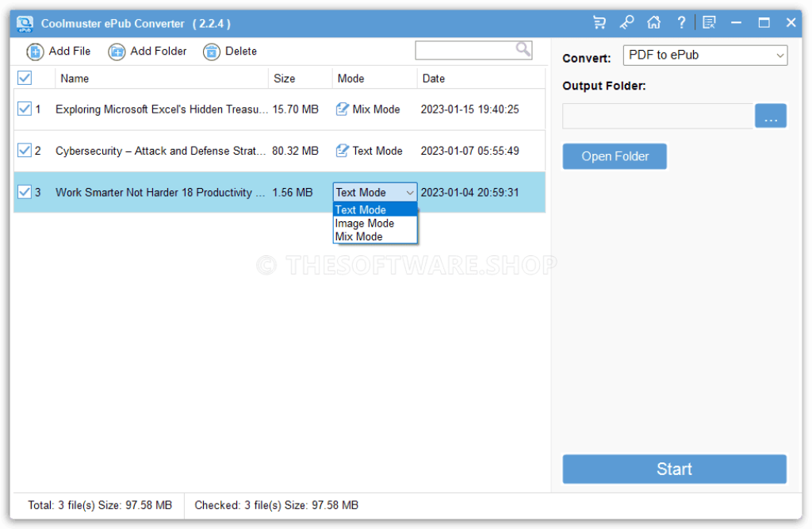The image size is (812, 529).
Task: Click the Add File icon
Action: [x=35, y=52]
